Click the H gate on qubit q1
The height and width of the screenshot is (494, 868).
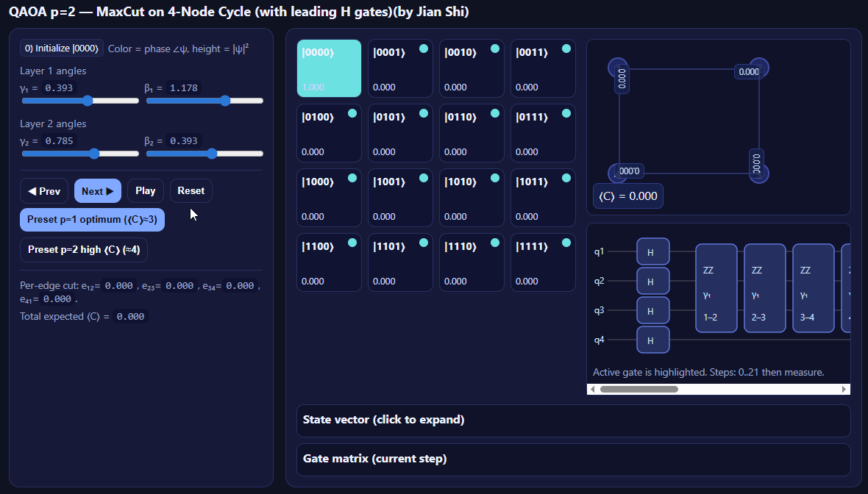(652, 252)
